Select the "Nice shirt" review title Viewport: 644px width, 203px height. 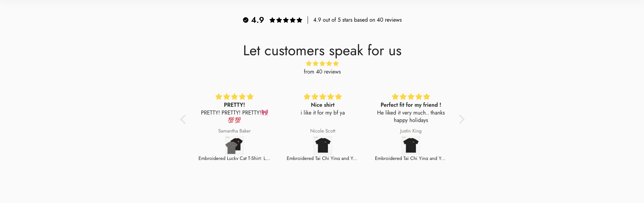coord(323,105)
